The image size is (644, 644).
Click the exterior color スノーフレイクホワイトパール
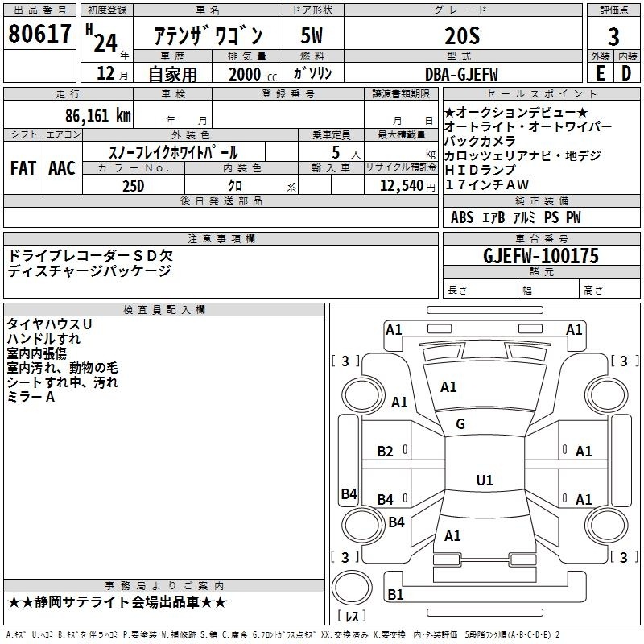click(173, 151)
